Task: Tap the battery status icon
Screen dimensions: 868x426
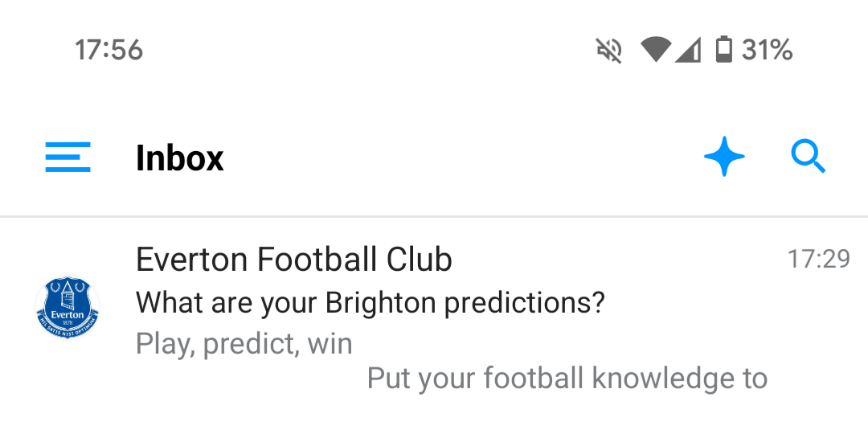Action: coord(723,51)
